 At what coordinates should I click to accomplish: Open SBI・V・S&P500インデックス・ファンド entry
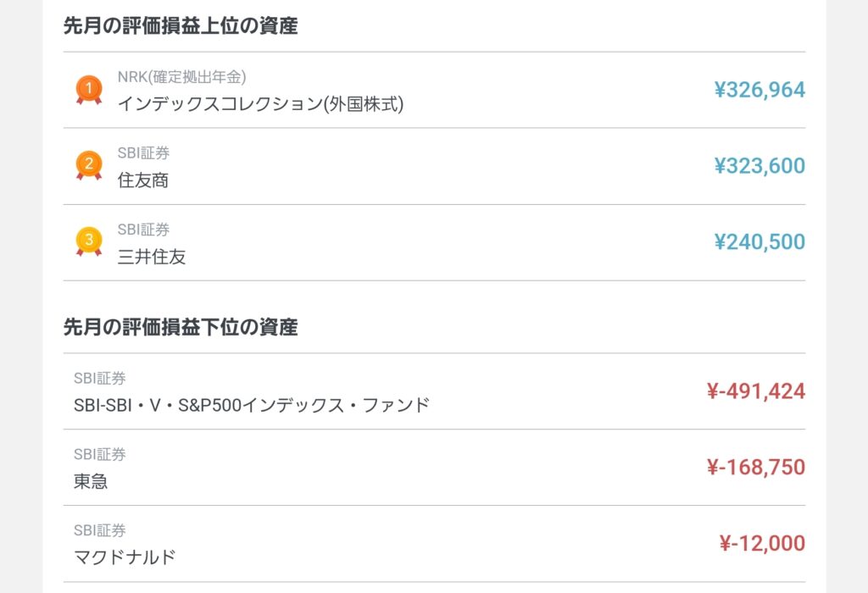[x=252, y=405]
